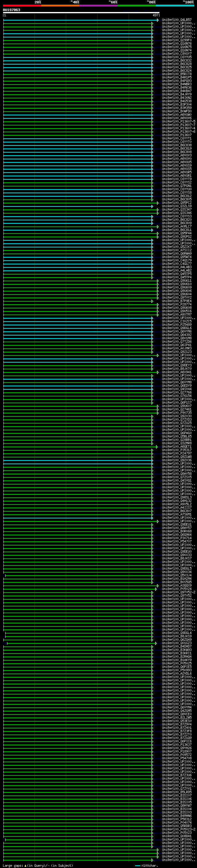This screenshot has height=868, width=197.
Task: Select label UniRef100_A8VUW0
Action: (x=177, y=115)
